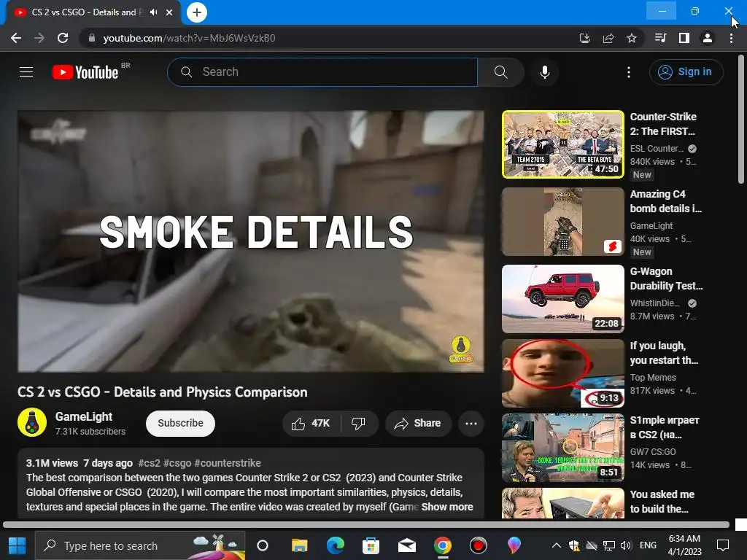Open media controls icon in toolbar
The height and width of the screenshot is (560, 747).
pyautogui.click(x=661, y=38)
